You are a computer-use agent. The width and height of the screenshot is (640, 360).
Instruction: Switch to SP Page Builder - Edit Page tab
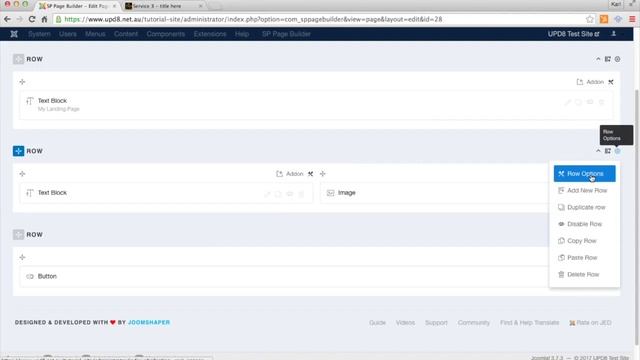click(x=77, y=6)
